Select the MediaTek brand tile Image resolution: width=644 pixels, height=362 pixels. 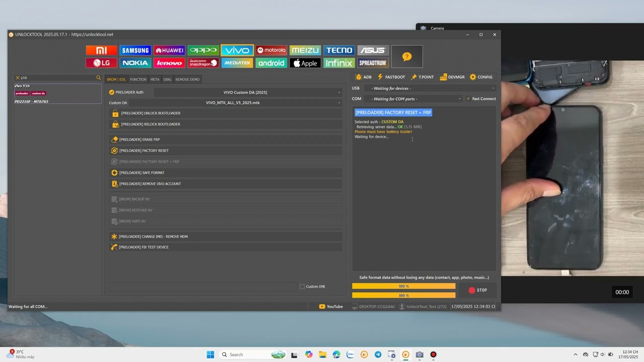(237, 63)
